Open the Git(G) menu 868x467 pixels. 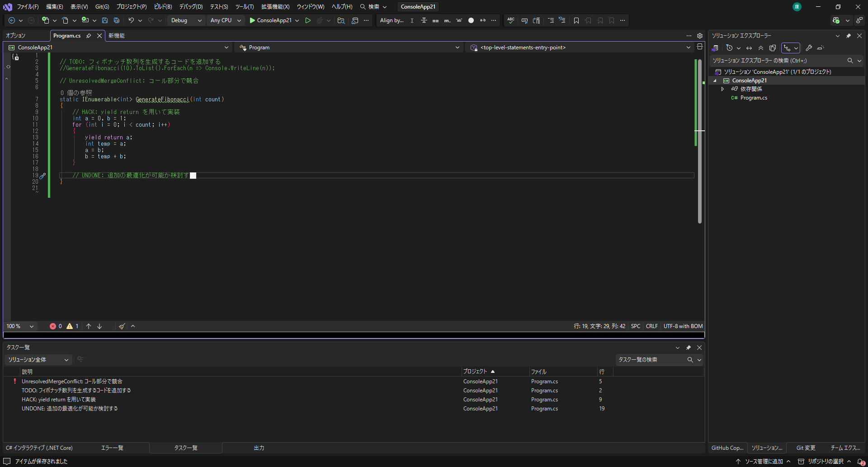(102, 7)
